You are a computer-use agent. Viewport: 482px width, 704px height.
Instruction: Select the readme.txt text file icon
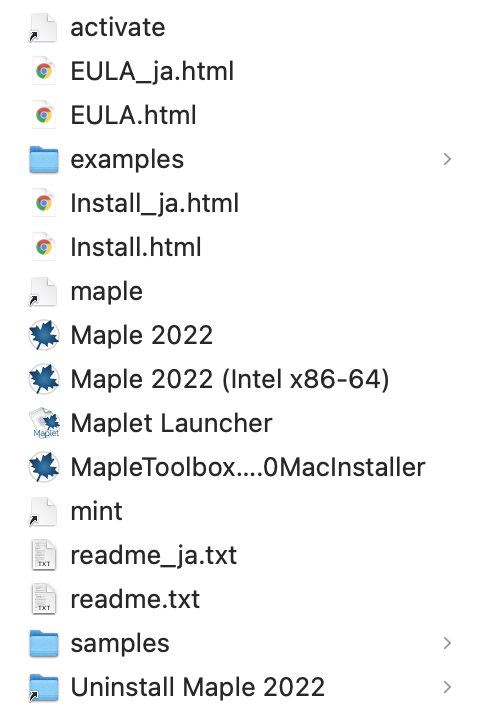(44, 599)
